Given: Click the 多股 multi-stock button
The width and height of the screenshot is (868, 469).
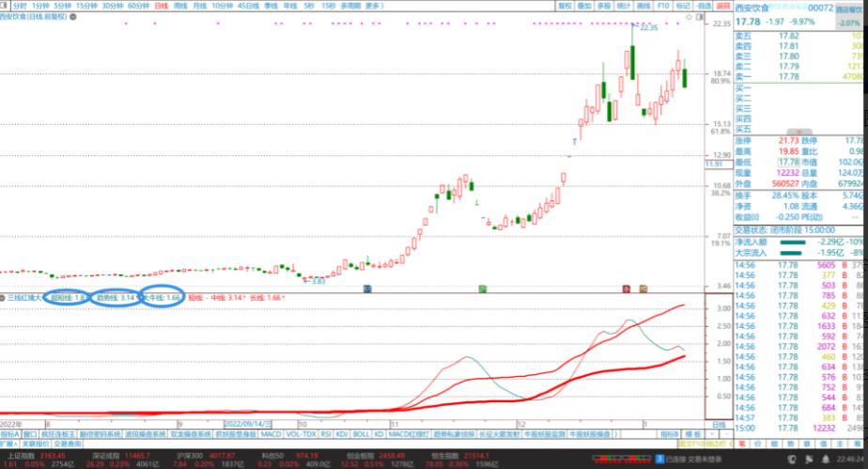Looking at the screenshot, I should (604, 6).
